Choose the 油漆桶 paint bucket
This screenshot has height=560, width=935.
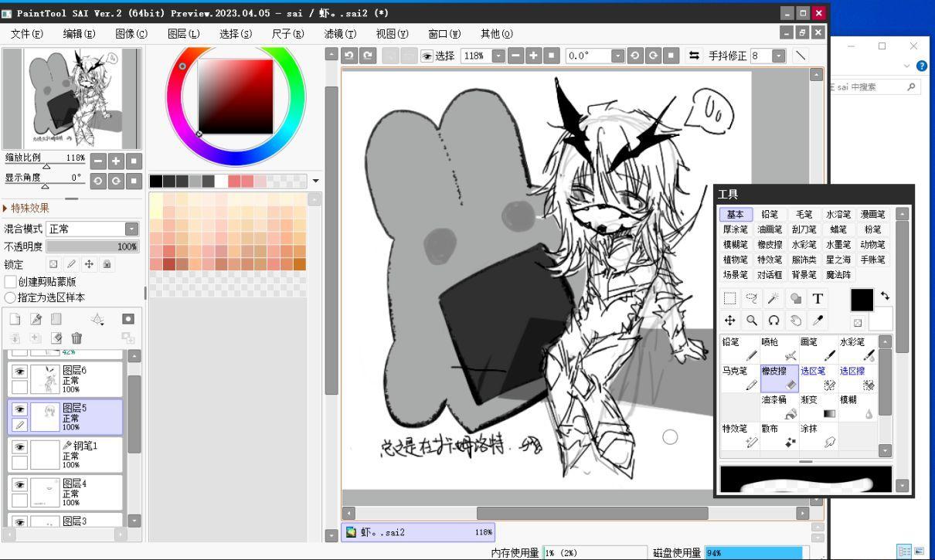click(780, 407)
